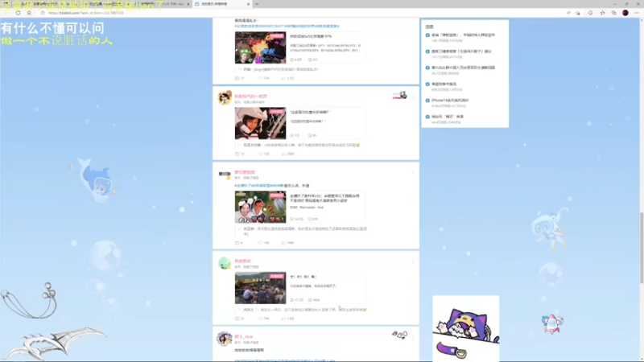Like the helmet video post
The height and width of the screenshot is (362, 644).
tap(288, 154)
